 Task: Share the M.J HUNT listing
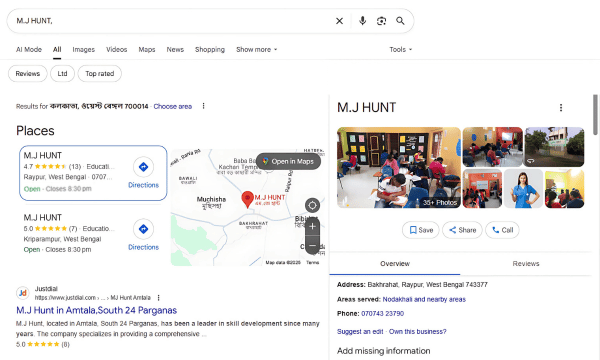(x=462, y=230)
